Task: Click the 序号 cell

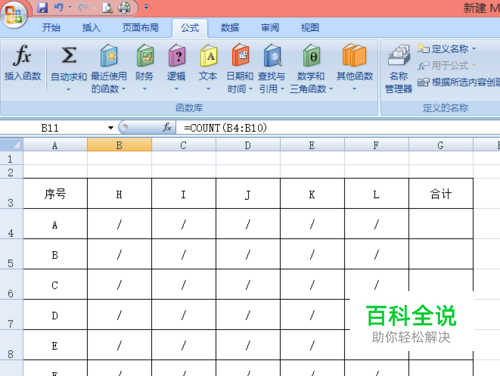Action: point(55,194)
